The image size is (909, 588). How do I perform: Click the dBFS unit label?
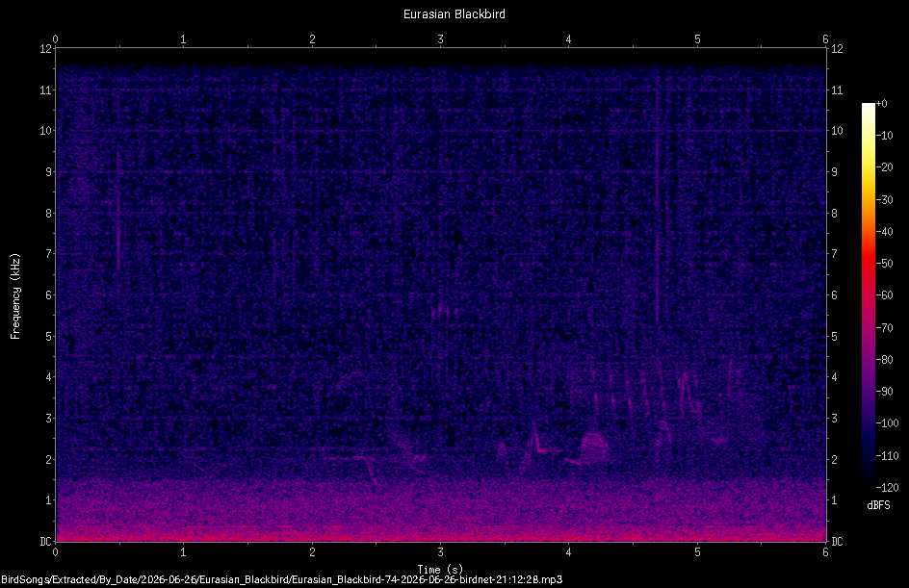[x=878, y=505]
